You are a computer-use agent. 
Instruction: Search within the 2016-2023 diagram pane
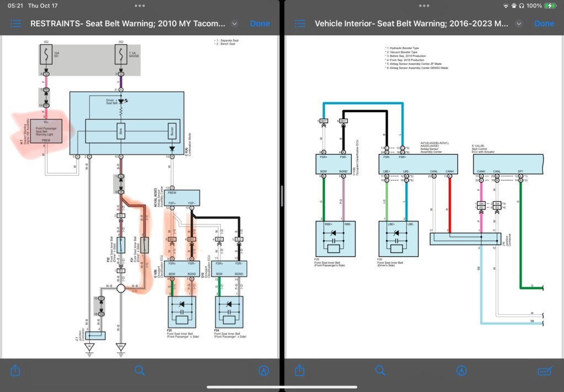[380, 370]
